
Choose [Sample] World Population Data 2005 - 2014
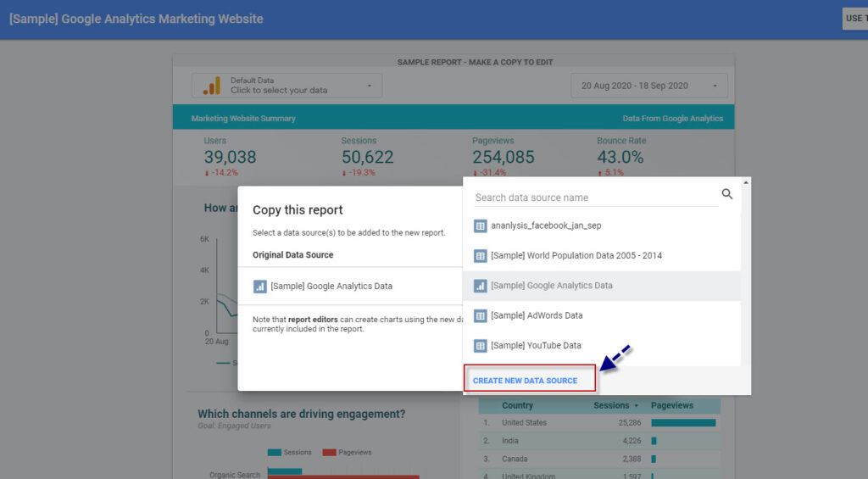(602, 256)
